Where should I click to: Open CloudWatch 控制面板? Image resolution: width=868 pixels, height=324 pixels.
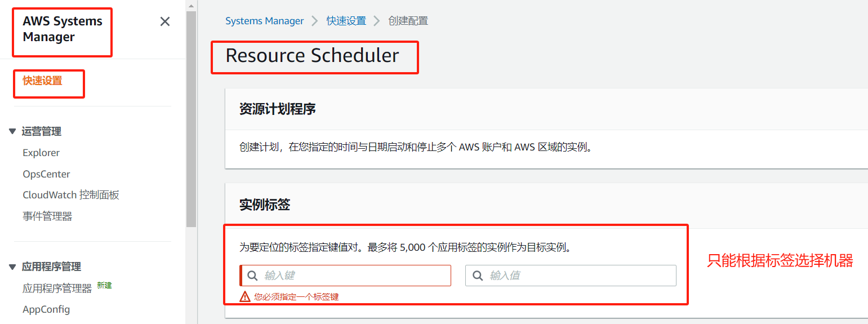[71, 195]
